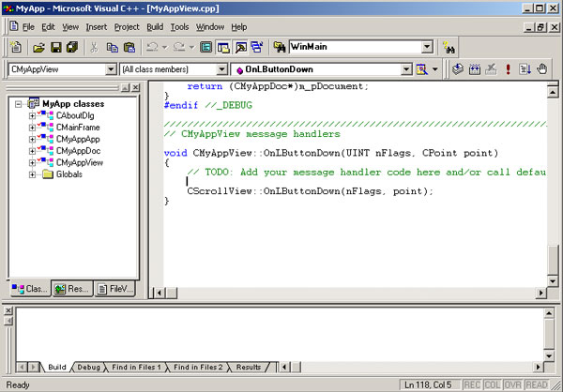The image size is (563, 392).
Task: Collapse the MyApp classes root node
Action: click(18, 104)
